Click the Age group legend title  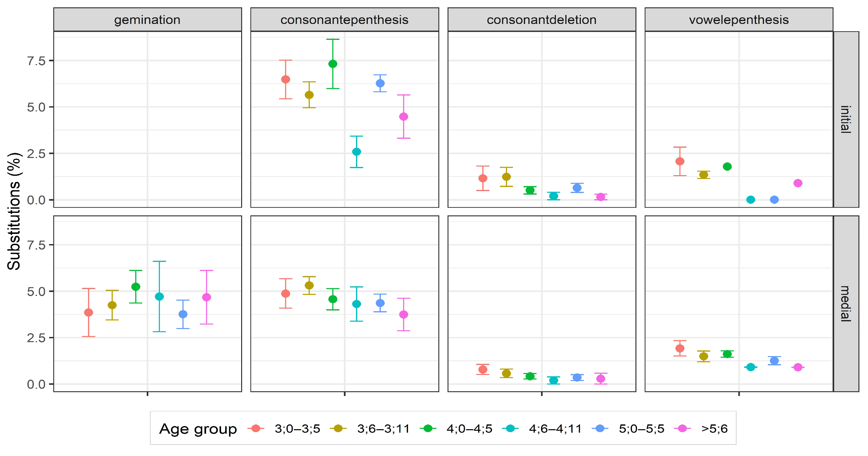point(198,429)
